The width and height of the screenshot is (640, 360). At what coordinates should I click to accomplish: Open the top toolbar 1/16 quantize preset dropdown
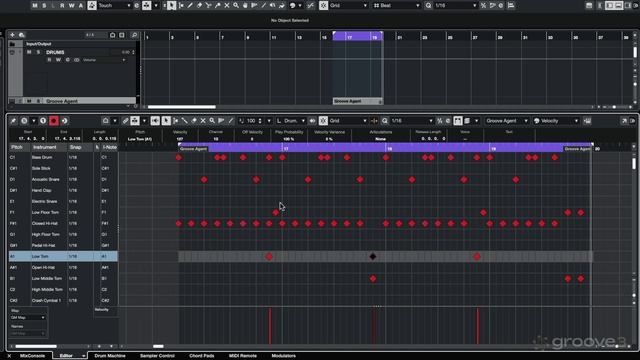455,5
